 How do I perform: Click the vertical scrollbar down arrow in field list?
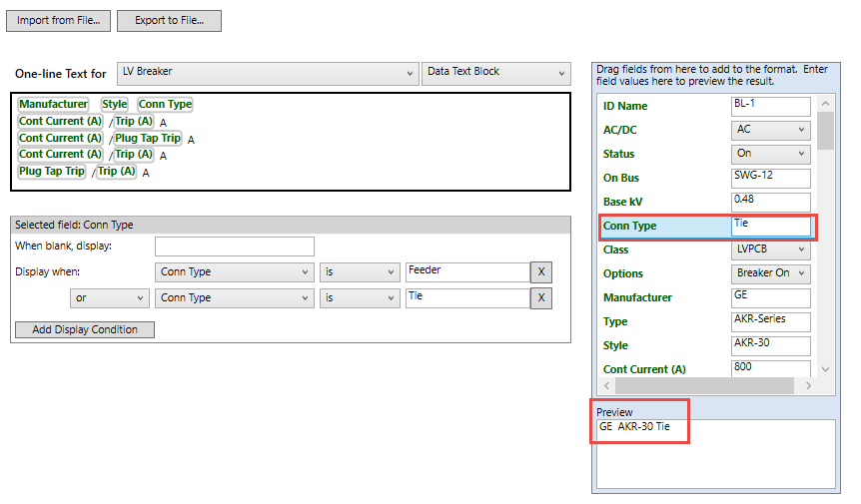[x=825, y=369]
